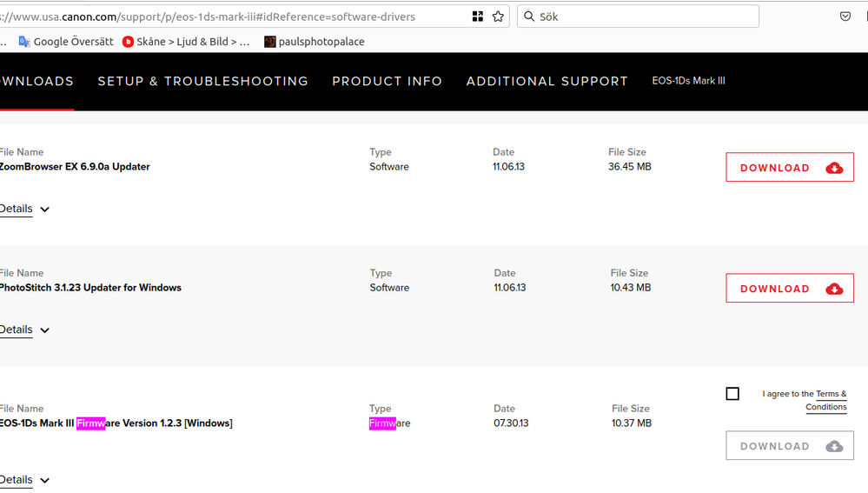Click the Pocket save icon in browser toolbar
Screen dimensions: 868x493
click(845, 17)
